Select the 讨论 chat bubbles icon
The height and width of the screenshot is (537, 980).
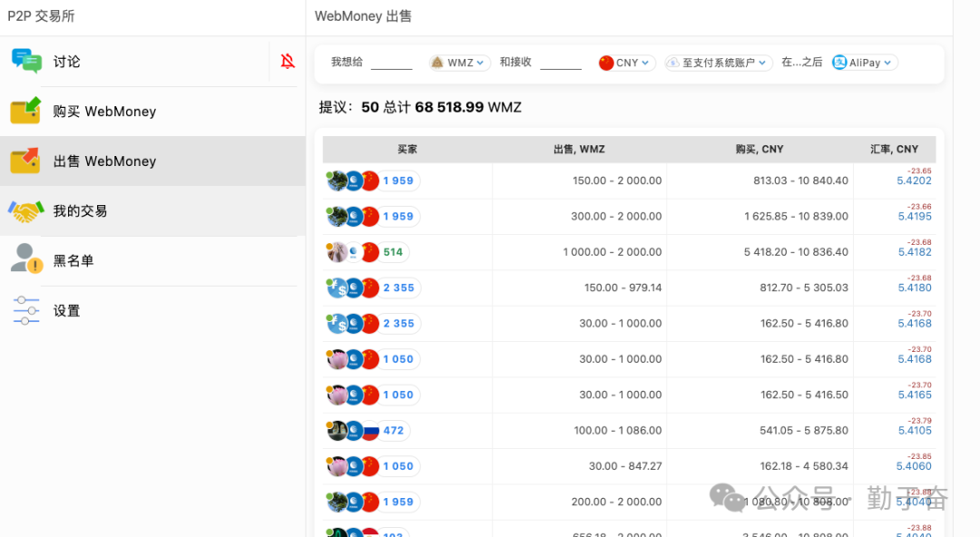24,60
